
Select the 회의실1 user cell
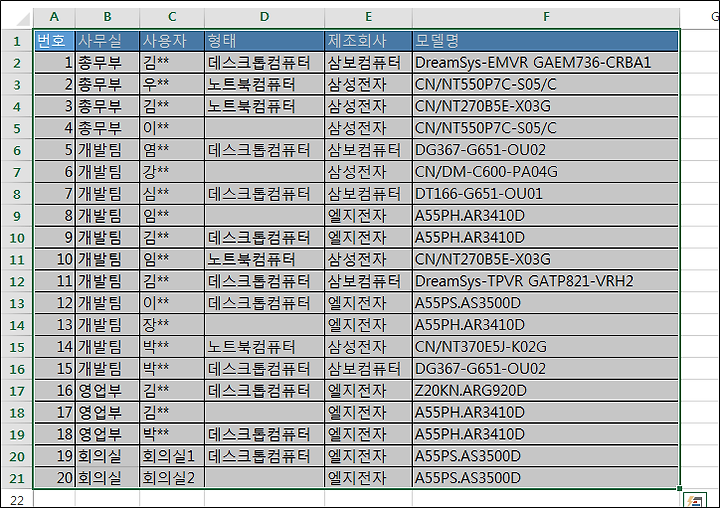click(x=172, y=456)
